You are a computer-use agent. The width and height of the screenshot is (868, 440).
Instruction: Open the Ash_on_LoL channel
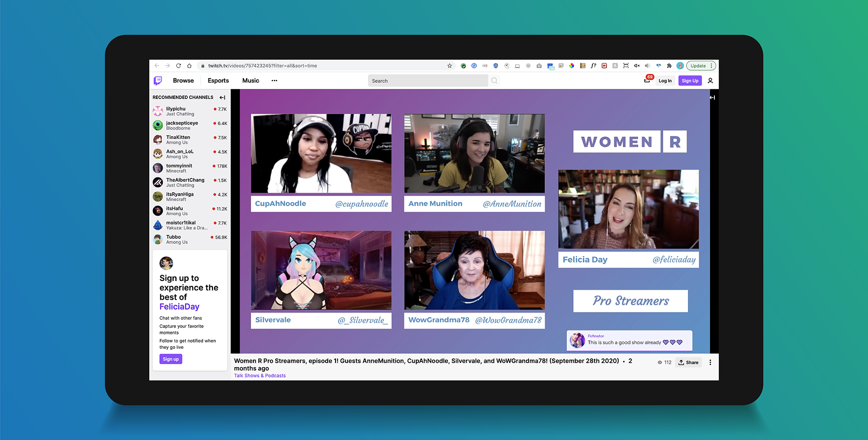tap(190, 154)
